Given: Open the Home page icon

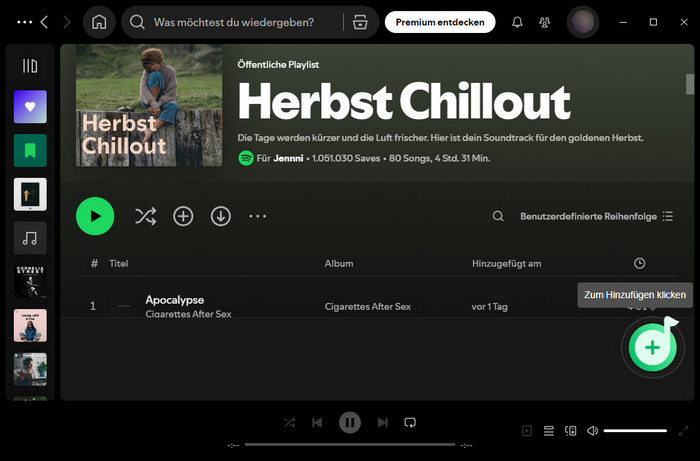Looking at the screenshot, I should (x=99, y=22).
